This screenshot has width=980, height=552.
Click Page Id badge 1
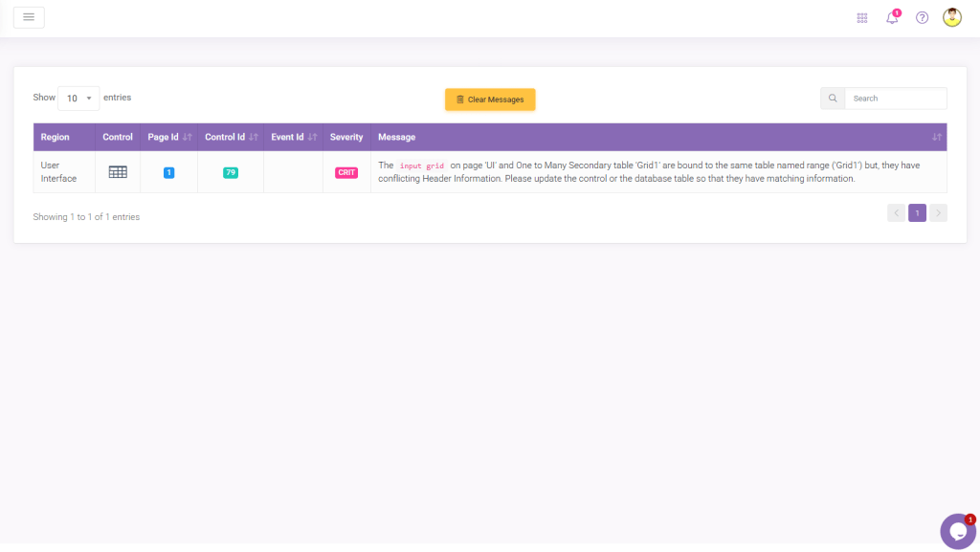[168, 172]
